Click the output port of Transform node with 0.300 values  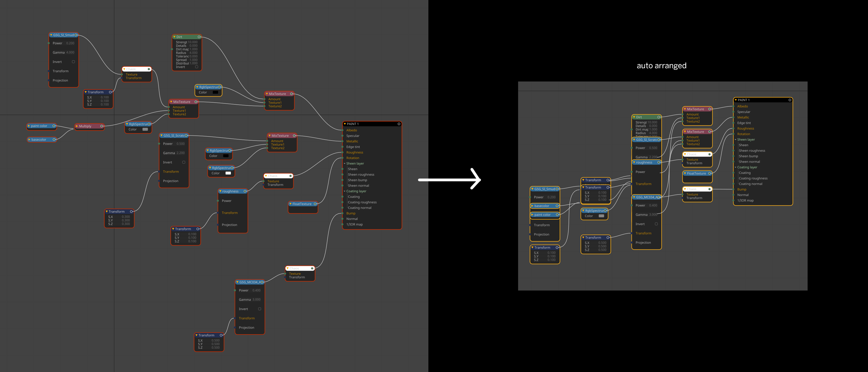pyautogui.click(x=131, y=212)
